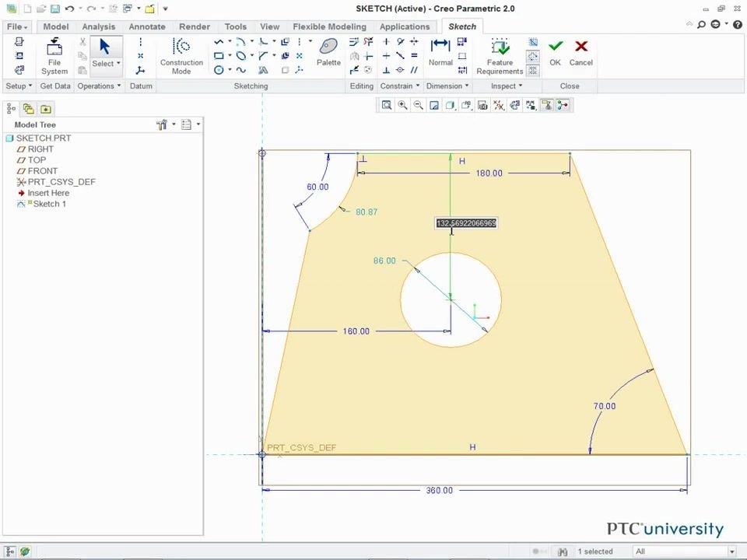
Task: Switch to the Render tab
Action: (195, 26)
